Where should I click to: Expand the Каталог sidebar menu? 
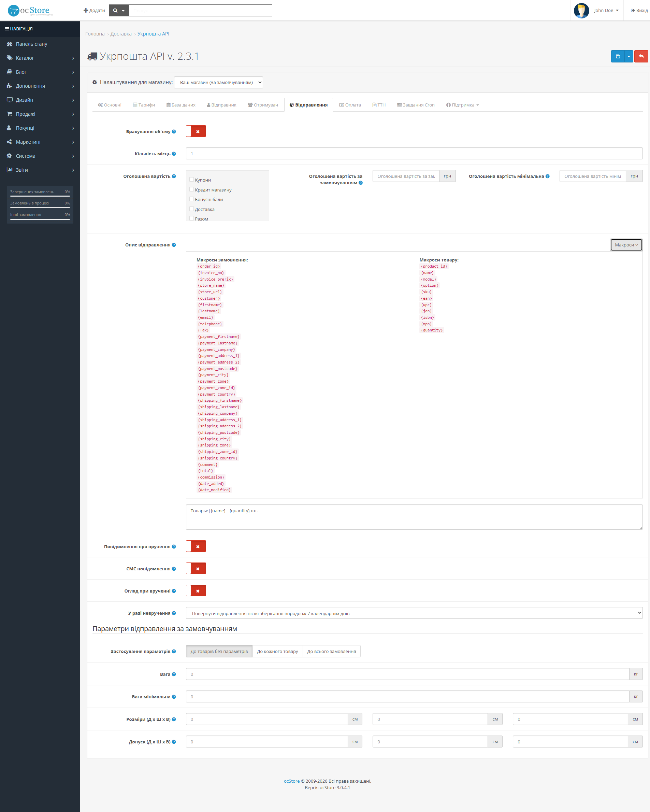click(40, 58)
